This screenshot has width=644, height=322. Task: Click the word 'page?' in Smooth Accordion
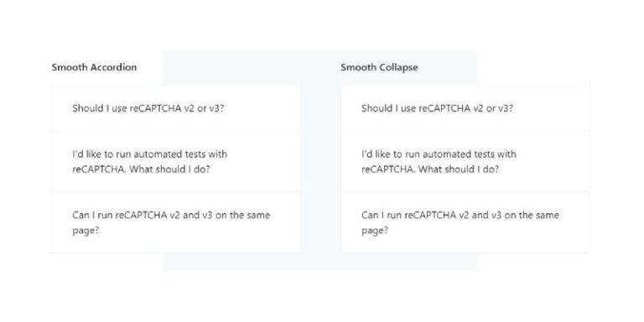86,231
